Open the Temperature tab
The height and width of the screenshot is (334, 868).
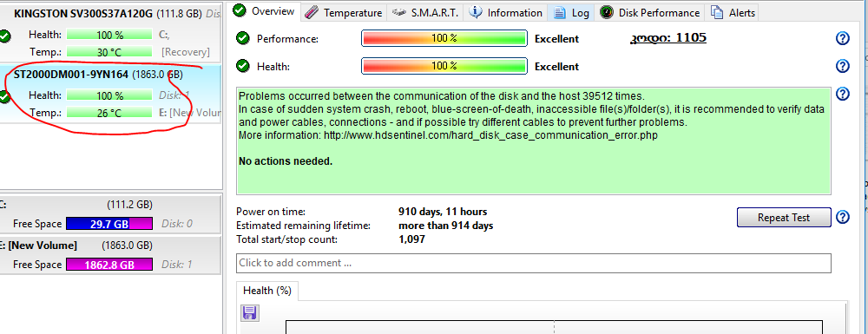(344, 12)
